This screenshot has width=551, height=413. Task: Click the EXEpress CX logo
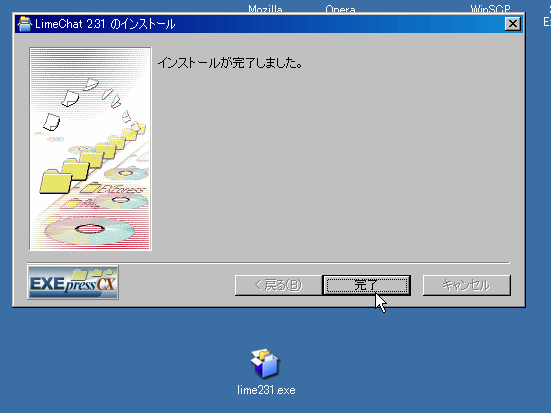[x=73, y=282]
